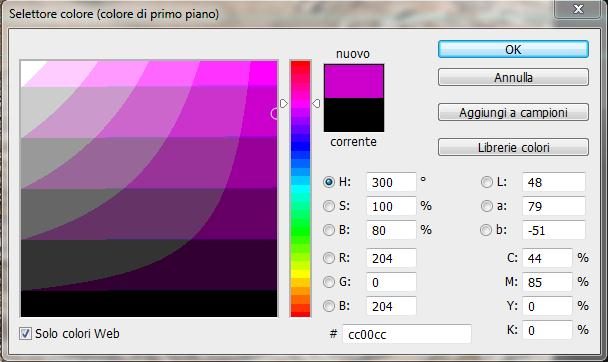Click Aggiungi a campioni button

[513, 112]
